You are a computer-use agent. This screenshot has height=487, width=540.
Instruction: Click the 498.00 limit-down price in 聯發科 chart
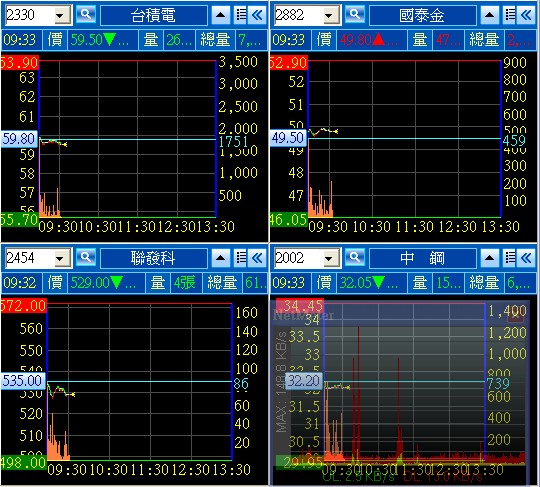click(x=23, y=463)
